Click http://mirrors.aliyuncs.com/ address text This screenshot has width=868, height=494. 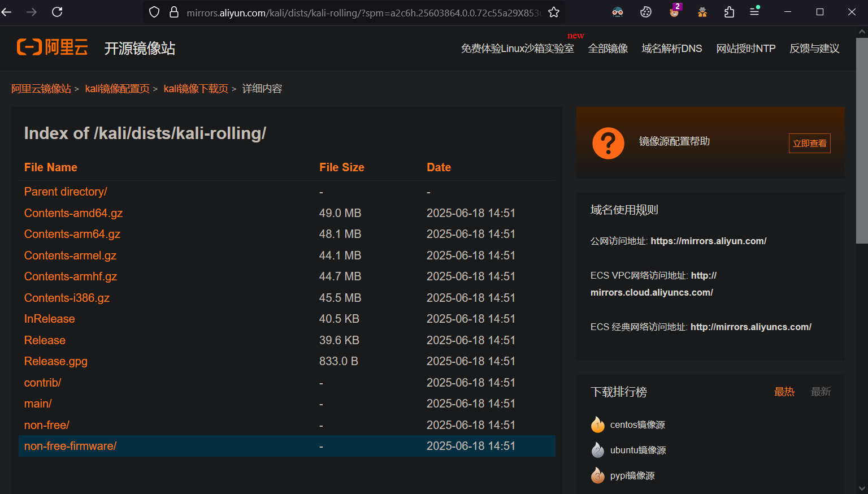(x=751, y=327)
